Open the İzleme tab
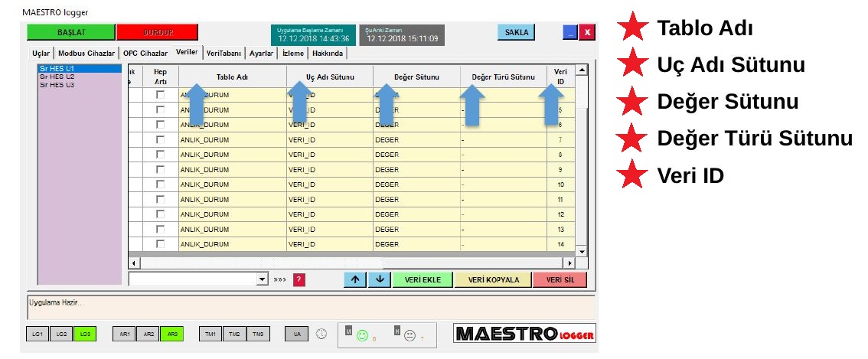The width and height of the screenshot is (868, 359). coord(293,53)
